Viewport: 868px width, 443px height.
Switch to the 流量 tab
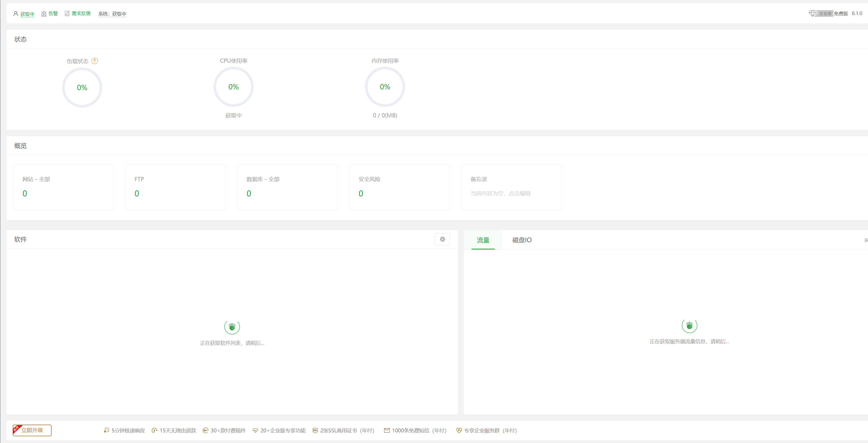click(483, 240)
